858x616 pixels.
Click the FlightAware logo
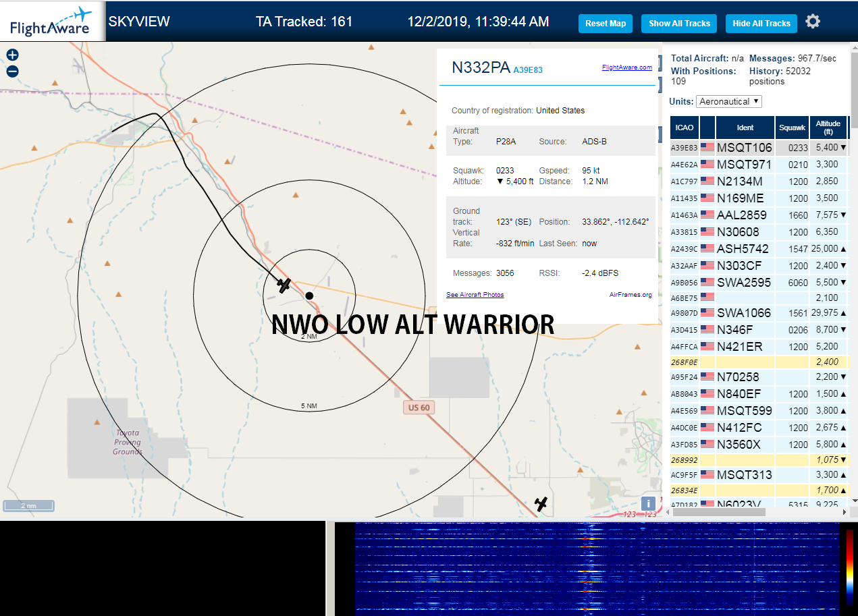click(51, 22)
